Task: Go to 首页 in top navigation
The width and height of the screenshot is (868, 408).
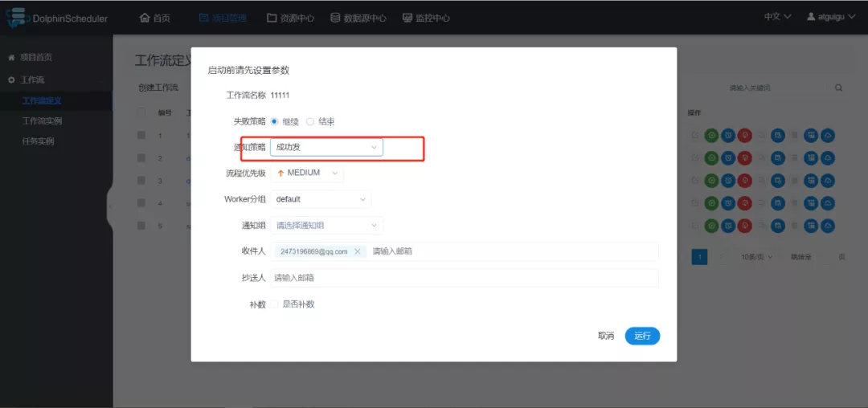Action: (155, 18)
